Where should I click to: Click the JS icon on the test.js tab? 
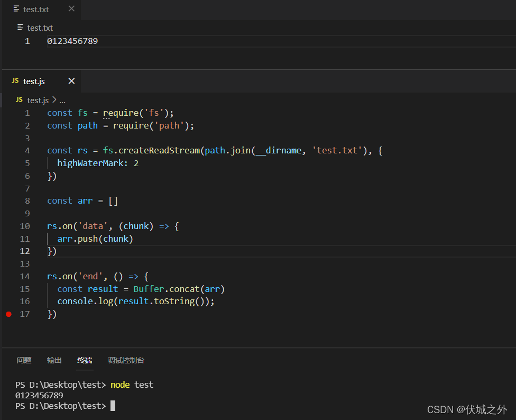(14, 81)
